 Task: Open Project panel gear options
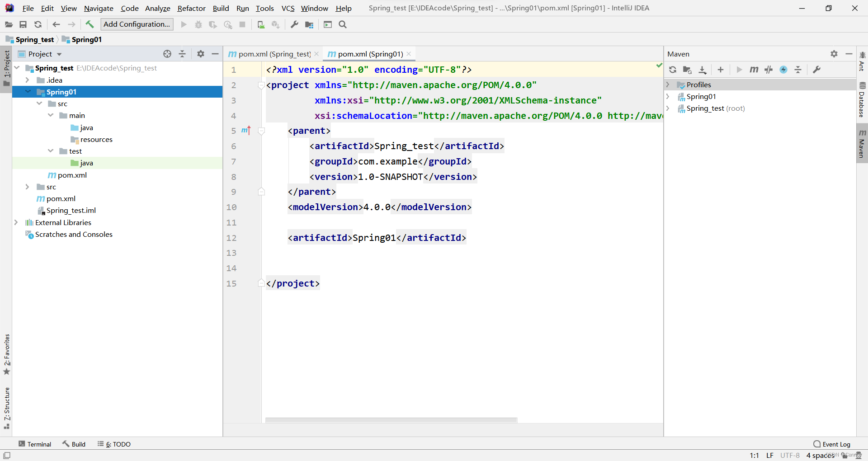point(201,54)
